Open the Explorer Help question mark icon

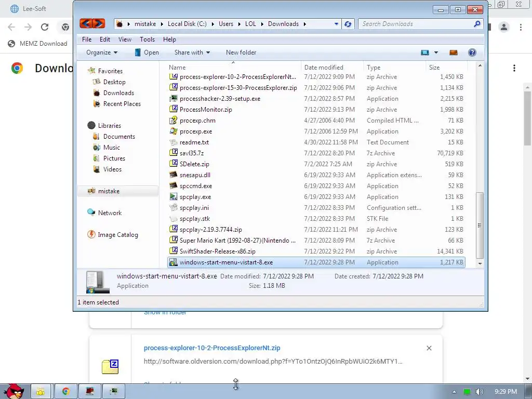[x=472, y=52]
